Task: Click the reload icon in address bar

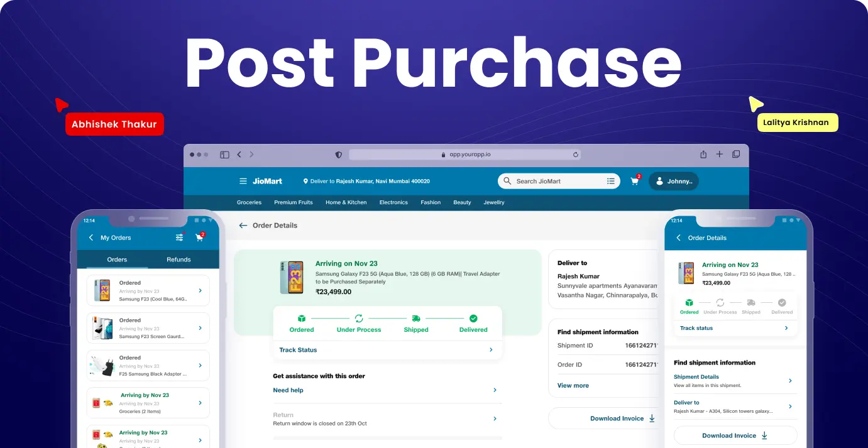Action: pyautogui.click(x=575, y=155)
